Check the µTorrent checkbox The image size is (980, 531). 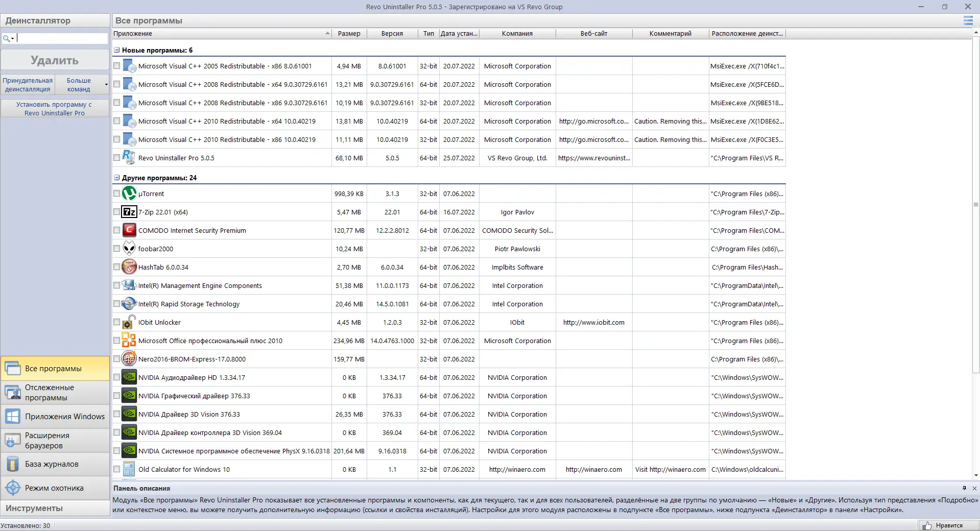pos(117,194)
